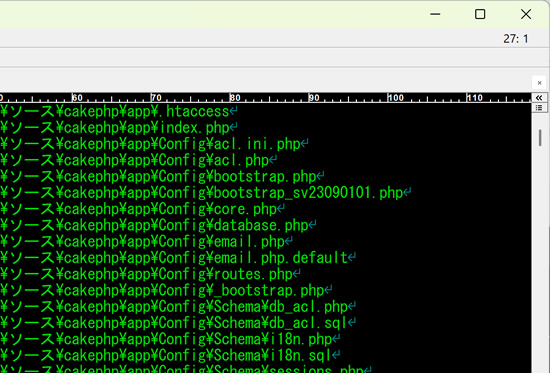The width and height of the screenshot is (550, 373).
Task: Click the double-chevron collapse button beside the ruler
Action: (x=539, y=98)
